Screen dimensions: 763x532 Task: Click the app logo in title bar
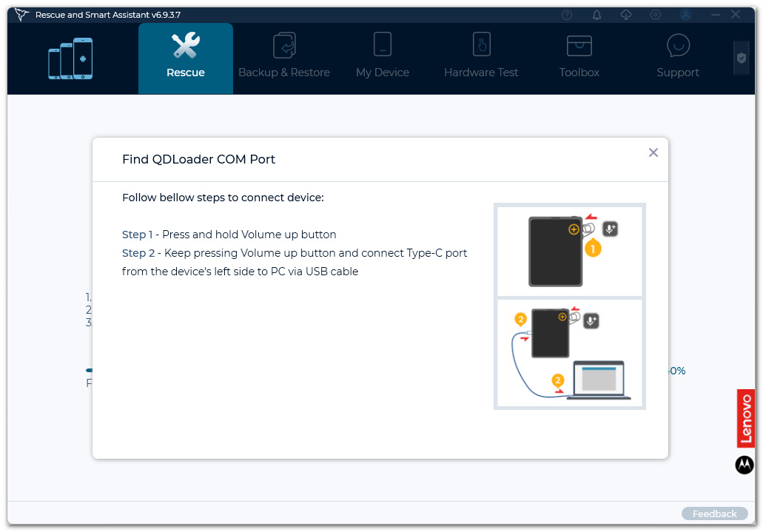pos(21,15)
